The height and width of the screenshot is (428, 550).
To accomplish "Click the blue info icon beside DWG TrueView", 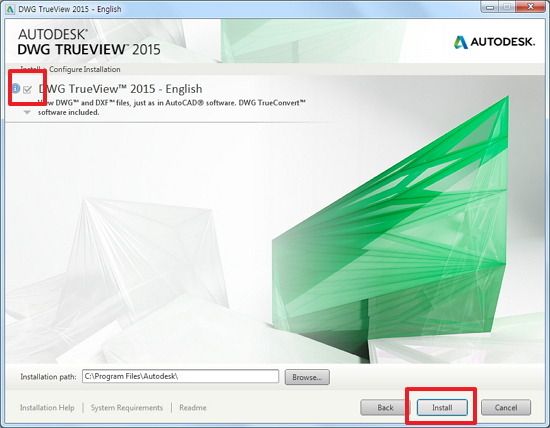I will (16, 88).
